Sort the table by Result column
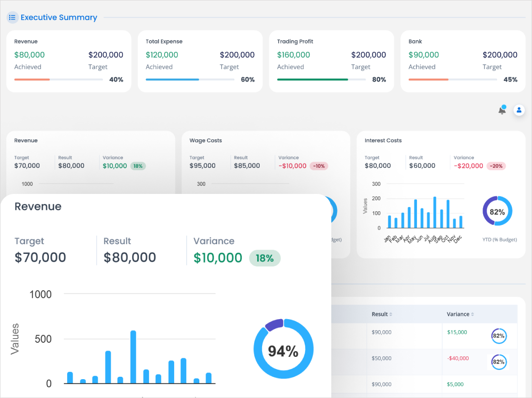 click(x=382, y=314)
